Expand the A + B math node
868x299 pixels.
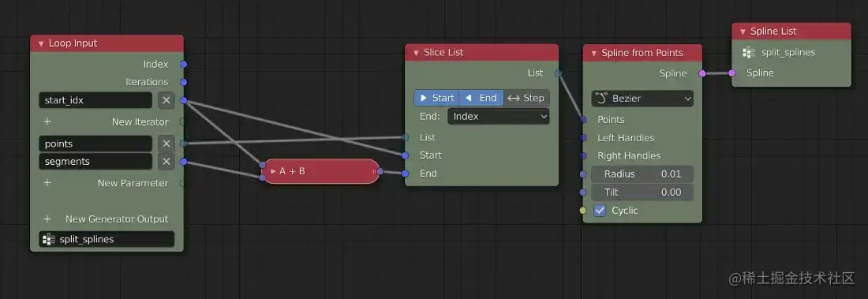(x=273, y=171)
